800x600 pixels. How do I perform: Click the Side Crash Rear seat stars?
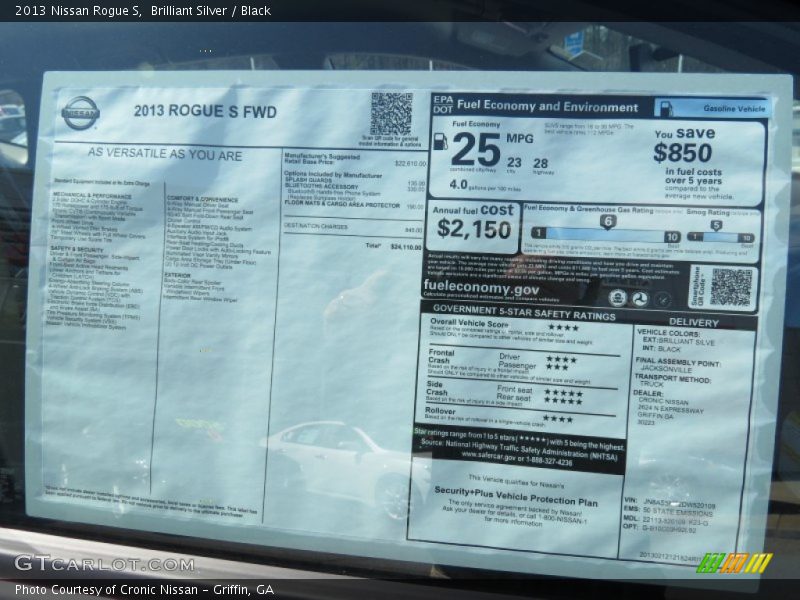[563, 401]
